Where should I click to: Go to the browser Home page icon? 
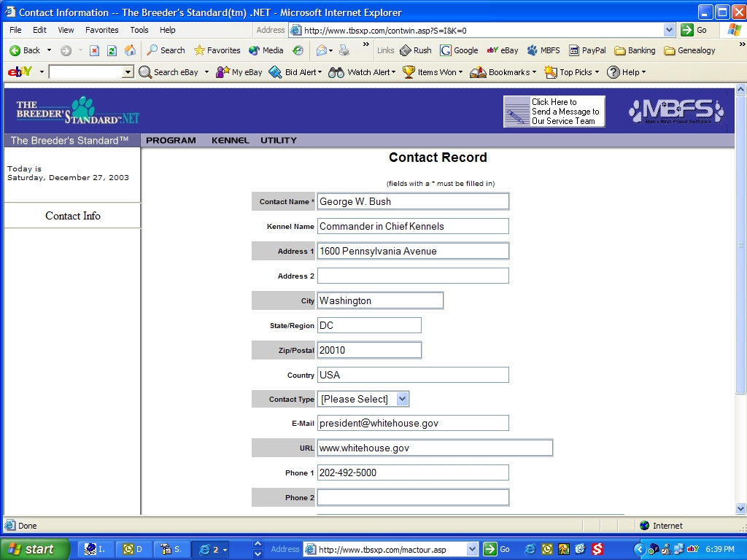pos(130,50)
